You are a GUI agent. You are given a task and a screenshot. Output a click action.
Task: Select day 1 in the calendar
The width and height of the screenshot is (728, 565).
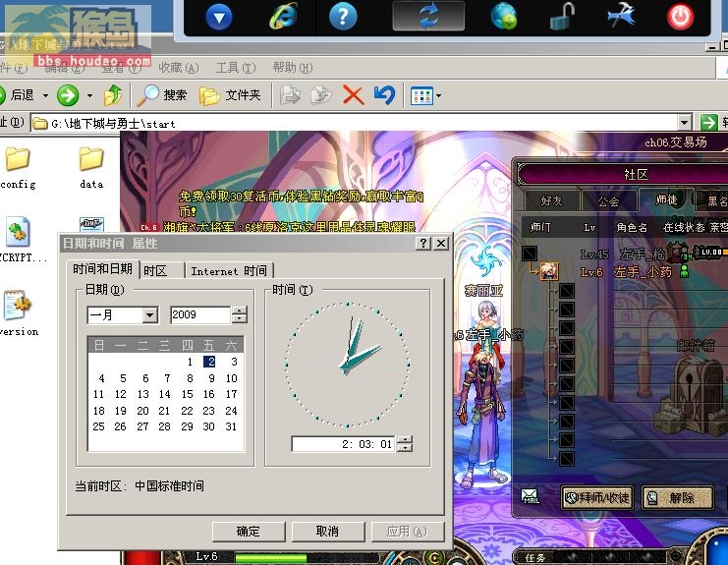[190, 362]
